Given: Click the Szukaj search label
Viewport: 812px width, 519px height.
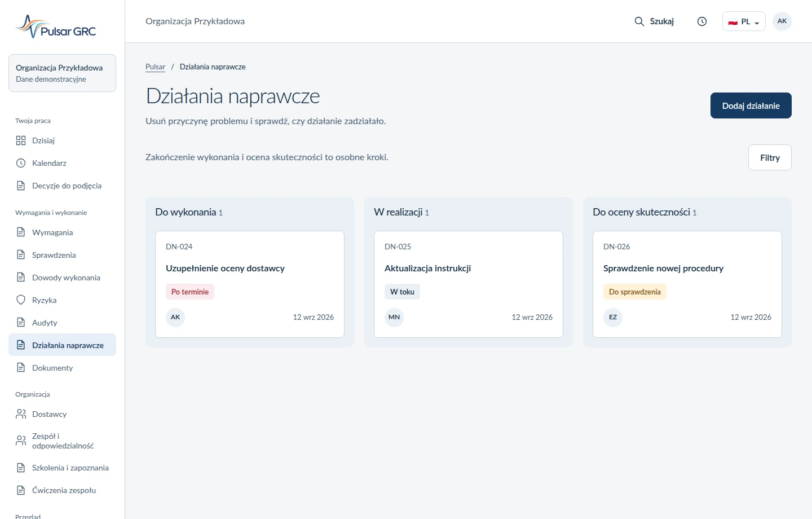Looking at the screenshot, I should 661,21.
